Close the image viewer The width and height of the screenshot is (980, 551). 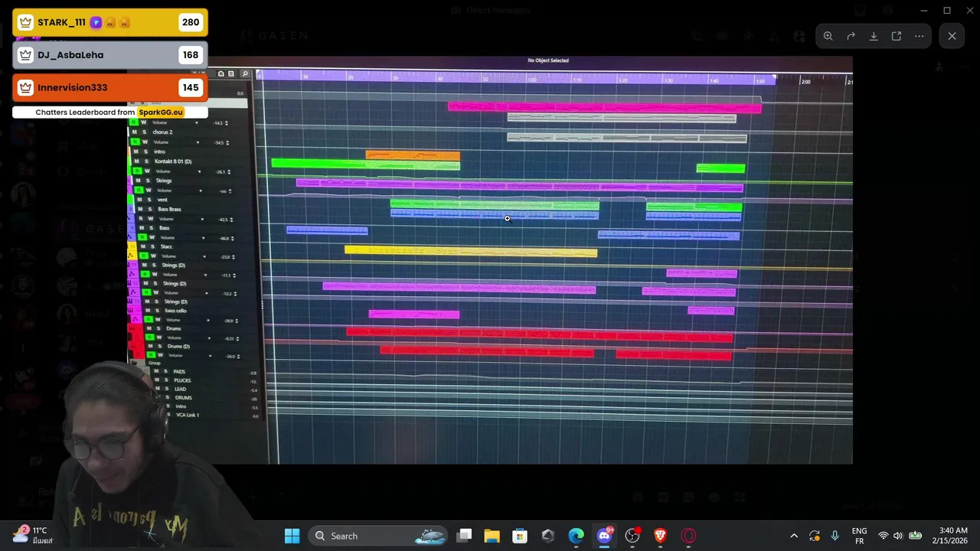tap(952, 36)
